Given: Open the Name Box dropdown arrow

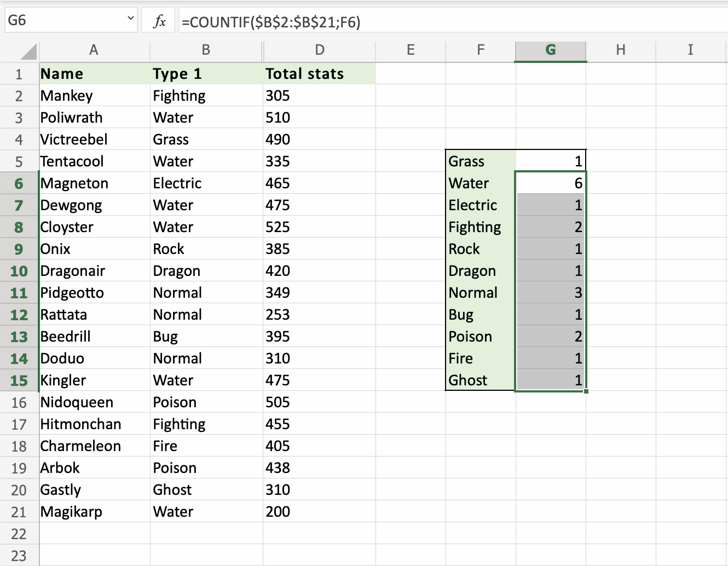Looking at the screenshot, I should click(131, 19).
